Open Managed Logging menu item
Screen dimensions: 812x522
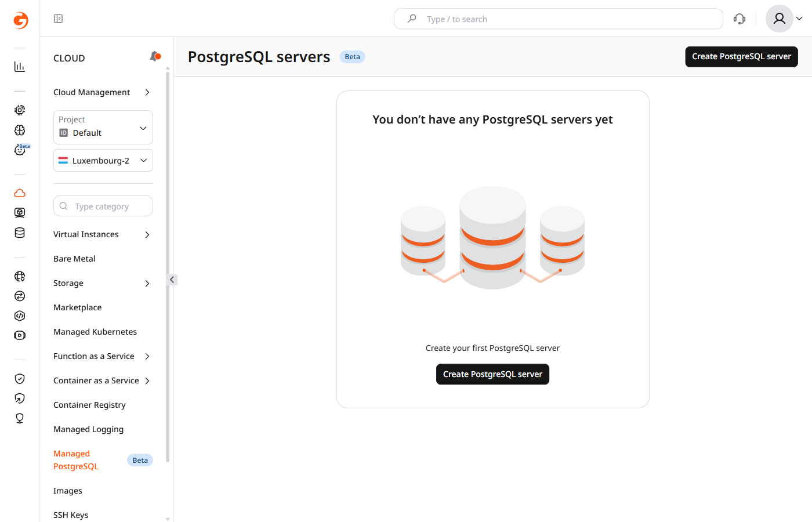(x=89, y=429)
